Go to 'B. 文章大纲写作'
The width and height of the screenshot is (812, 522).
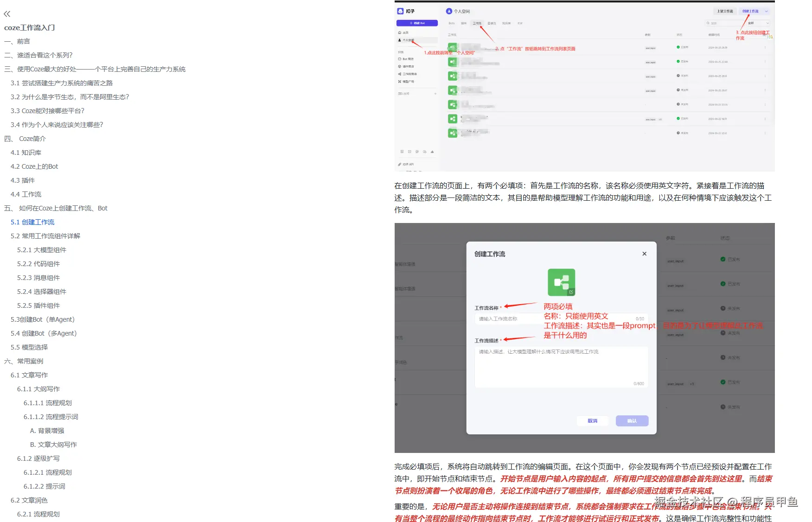coord(54,445)
